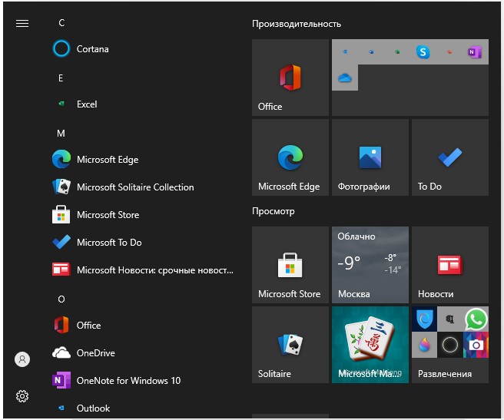The height and width of the screenshot is (420, 504).
Task: Launch the Solitaire tile
Action: coord(290,345)
